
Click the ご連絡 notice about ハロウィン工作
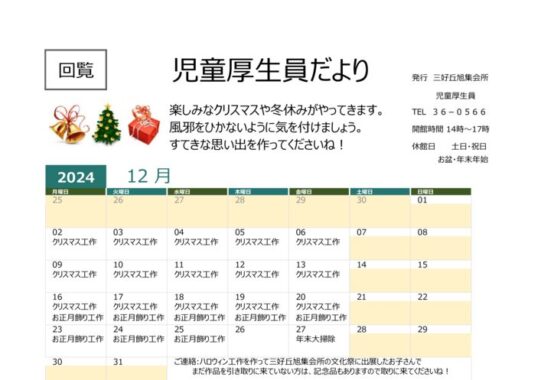[x=297, y=362]
